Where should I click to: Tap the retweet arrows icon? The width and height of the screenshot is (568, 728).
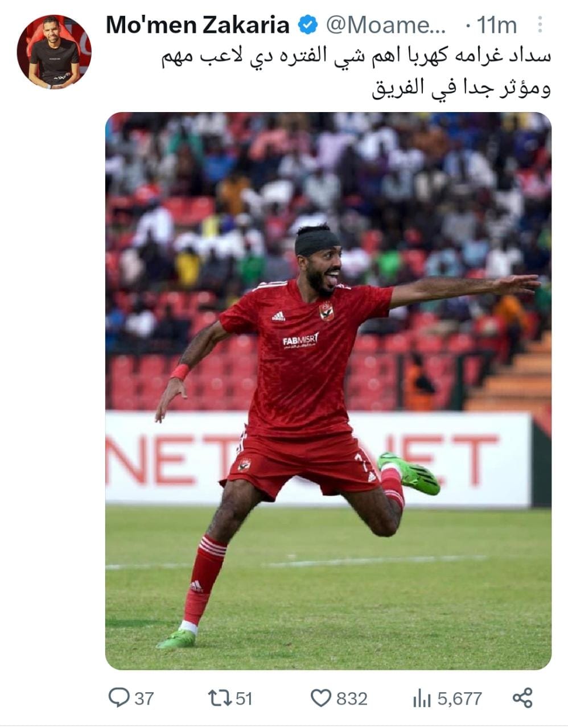pyautogui.click(x=220, y=698)
